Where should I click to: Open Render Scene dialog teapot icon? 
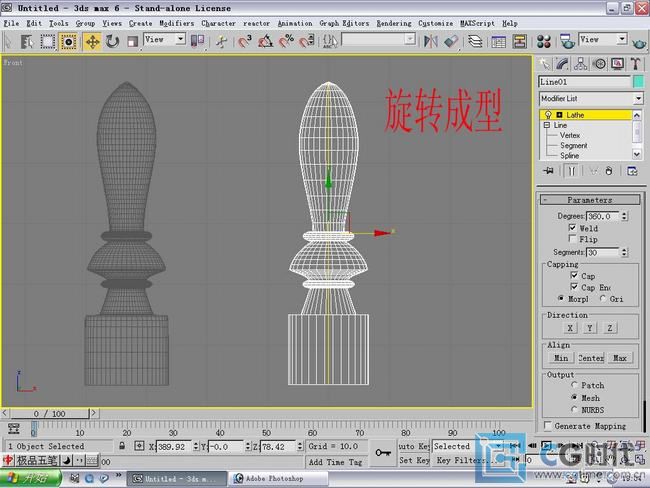tap(567, 41)
